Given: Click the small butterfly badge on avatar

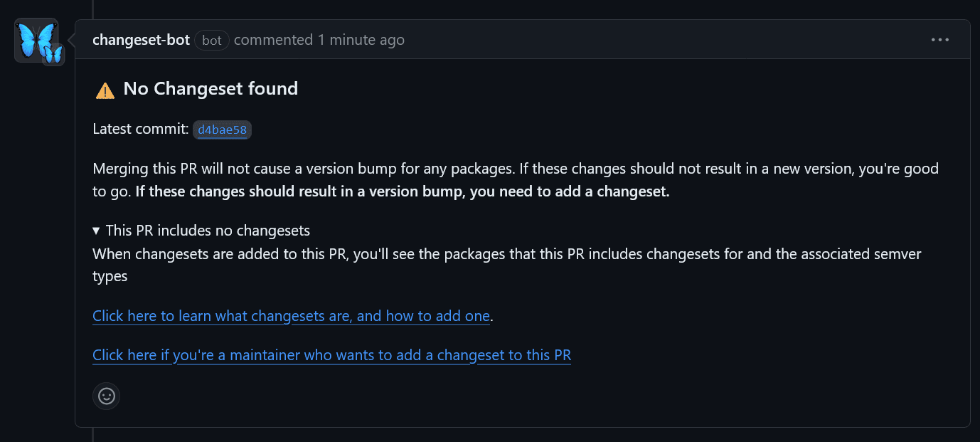Looking at the screenshot, I should click(53, 54).
